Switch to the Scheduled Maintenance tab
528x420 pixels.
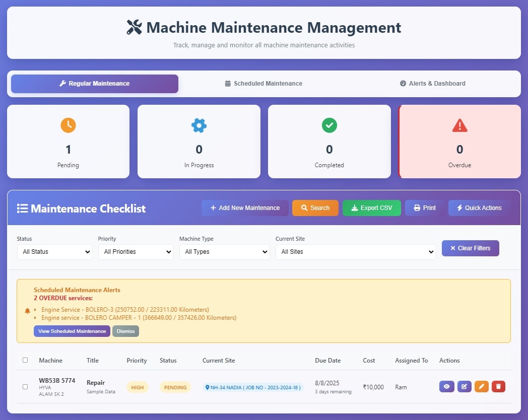point(263,84)
